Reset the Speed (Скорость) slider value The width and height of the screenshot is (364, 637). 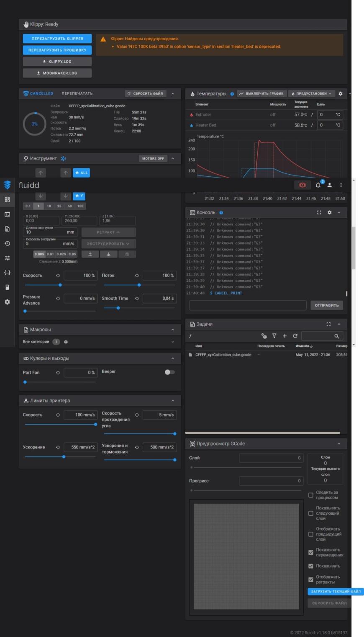point(58,276)
